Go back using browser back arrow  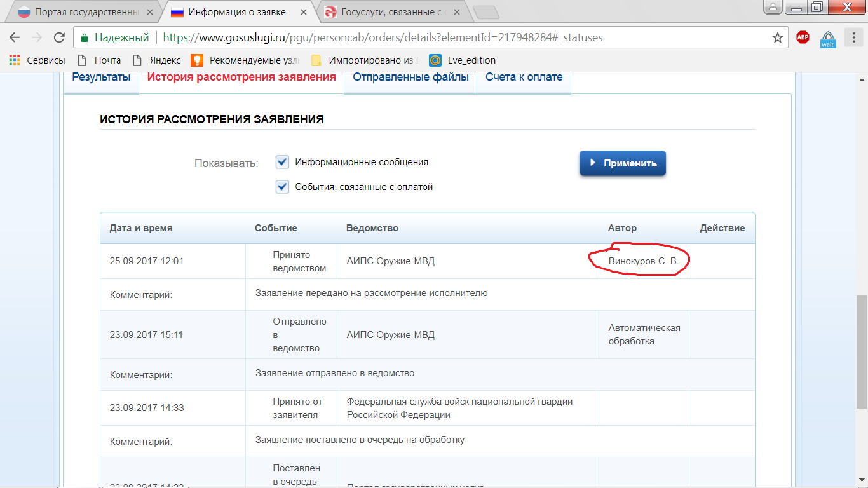coord(15,37)
